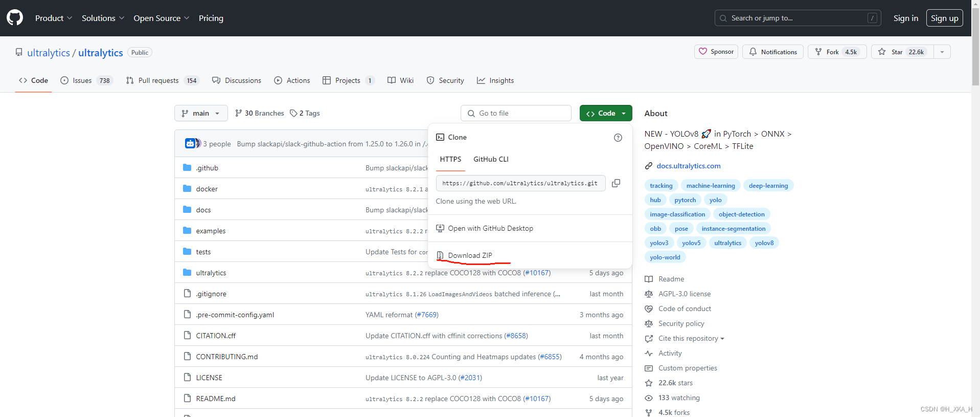Viewport: 980px width, 417px height.
Task: Click the Code of conduct icon
Action: tap(649, 309)
